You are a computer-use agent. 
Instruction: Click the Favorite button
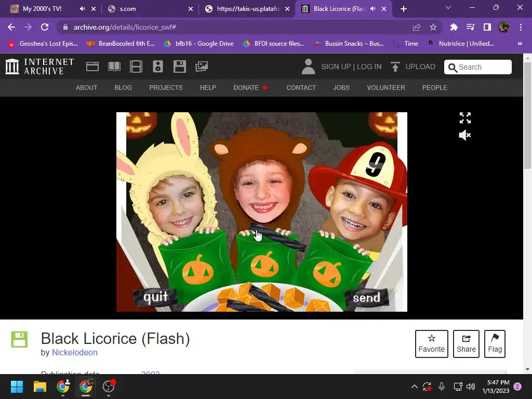point(432,344)
